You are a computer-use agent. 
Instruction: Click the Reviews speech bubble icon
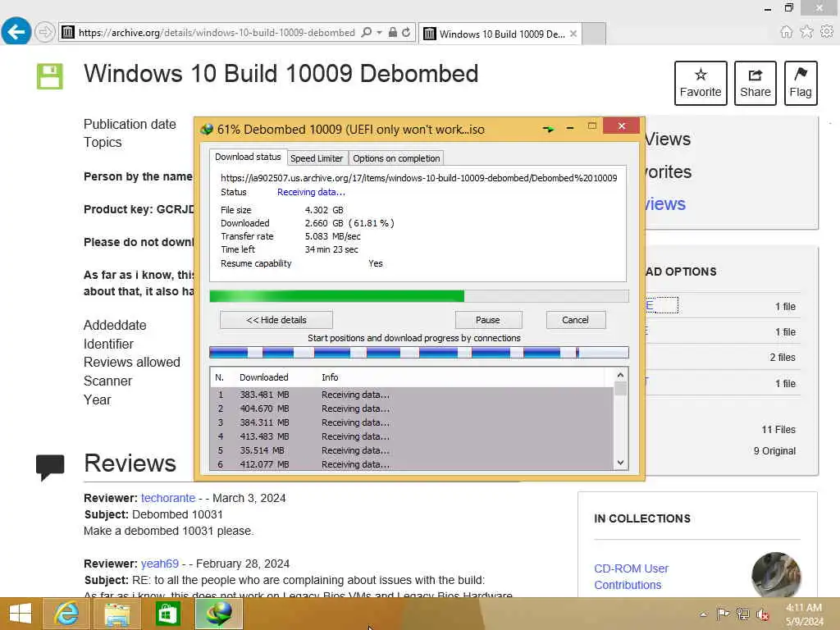(x=50, y=467)
